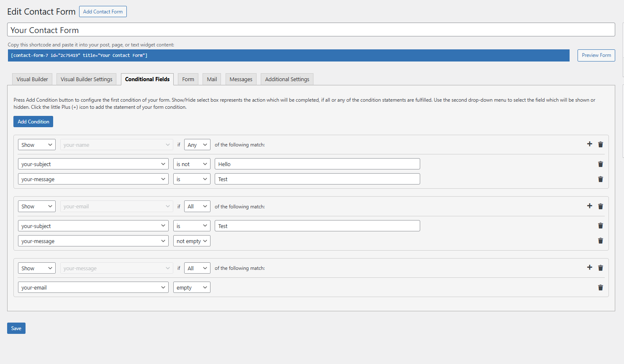Image resolution: width=624 pixels, height=364 pixels.
Task: Expand the 'not empty' operator dropdown
Action: [192, 241]
